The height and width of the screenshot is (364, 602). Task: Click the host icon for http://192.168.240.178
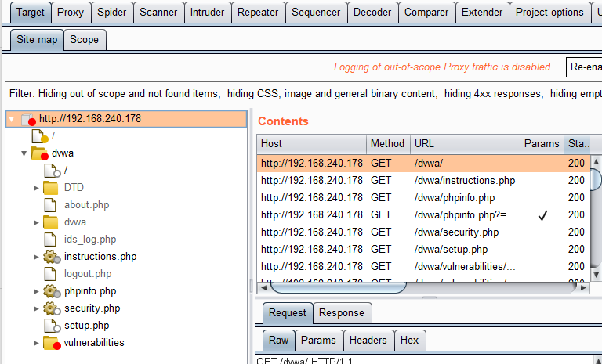tap(28, 119)
